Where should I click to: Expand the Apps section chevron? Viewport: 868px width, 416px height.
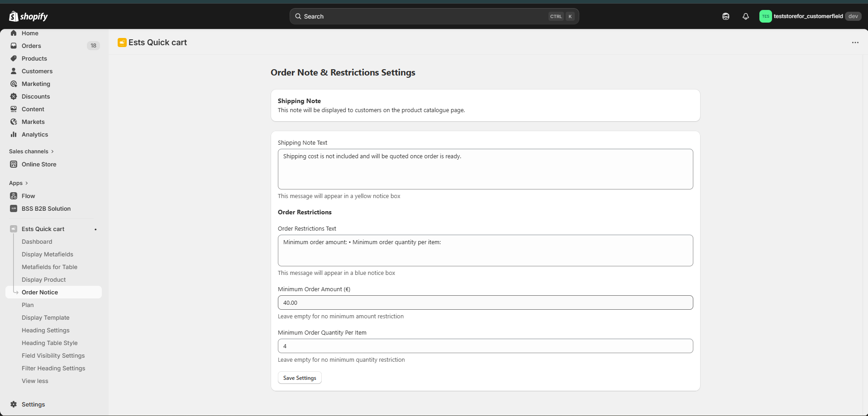(x=27, y=183)
